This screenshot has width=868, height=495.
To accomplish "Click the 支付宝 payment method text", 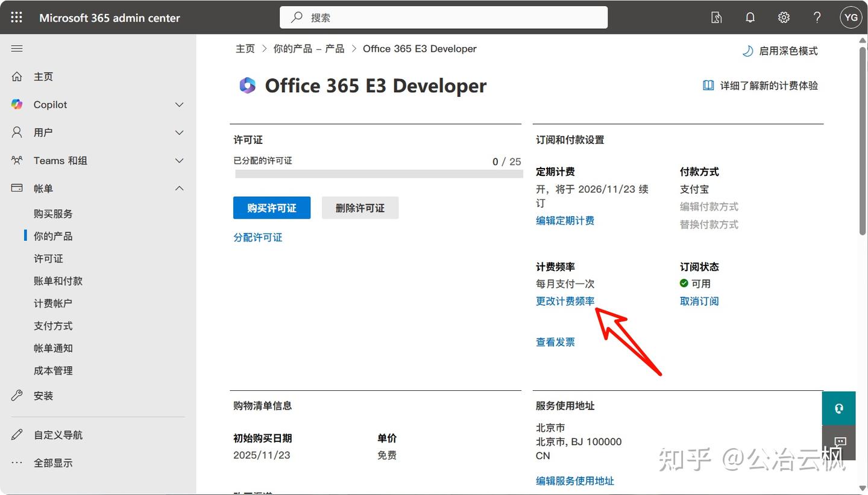I will click(694, 189).
